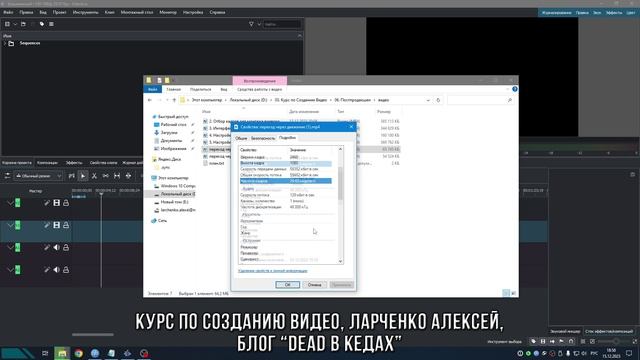Lock the first audio track
The width and height of the screenshot is (640, 360).
(66, 248)
